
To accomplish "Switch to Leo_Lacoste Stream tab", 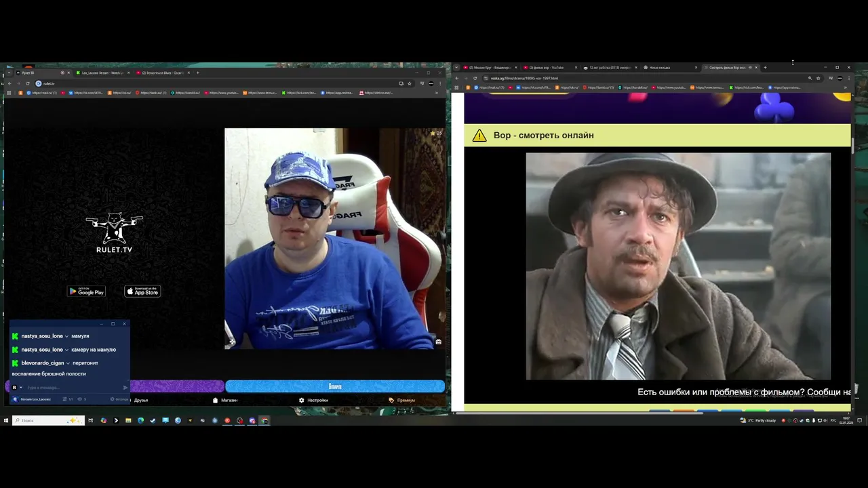I will pyautogui.click(x=102, y=73).
